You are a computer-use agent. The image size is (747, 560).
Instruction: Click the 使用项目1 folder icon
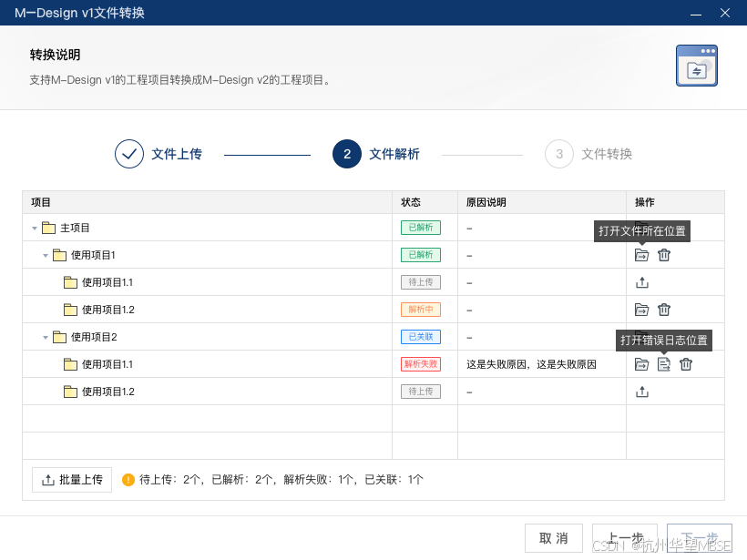coord(59,255)
